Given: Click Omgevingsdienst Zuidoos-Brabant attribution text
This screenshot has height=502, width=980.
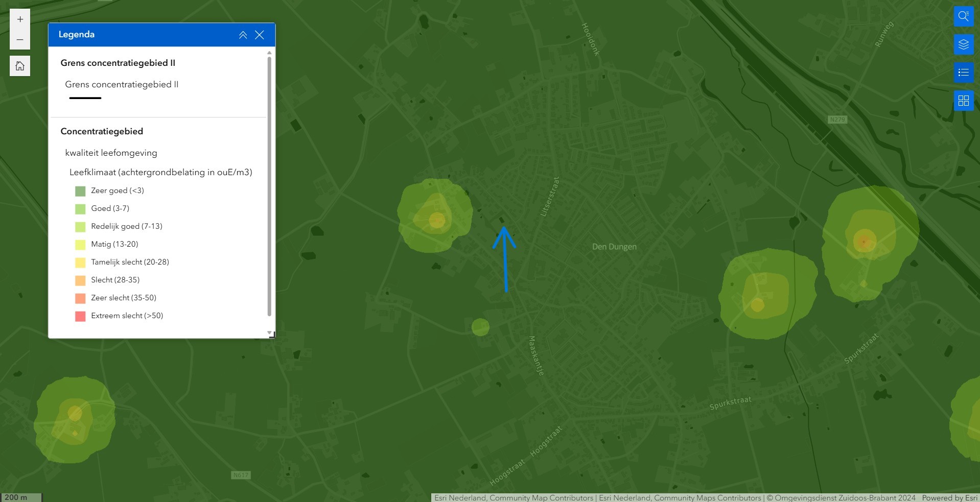Looking at the screenshot, I should click(x=841, y=497).
